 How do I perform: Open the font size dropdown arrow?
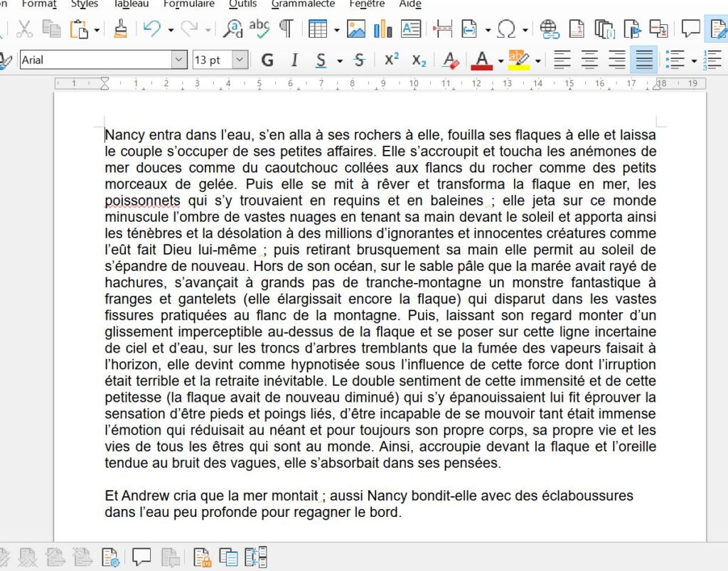point(240,60)
